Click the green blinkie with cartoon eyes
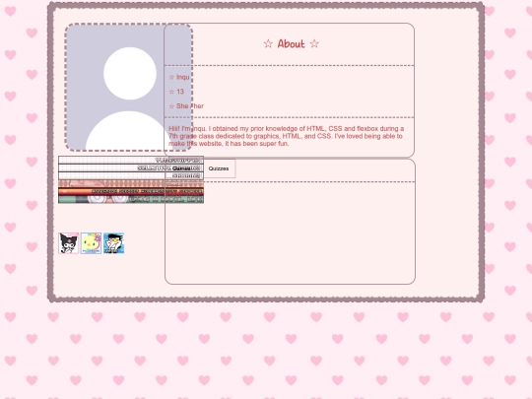The width and height of the screenshot is (532, 399). coord(131,199)
